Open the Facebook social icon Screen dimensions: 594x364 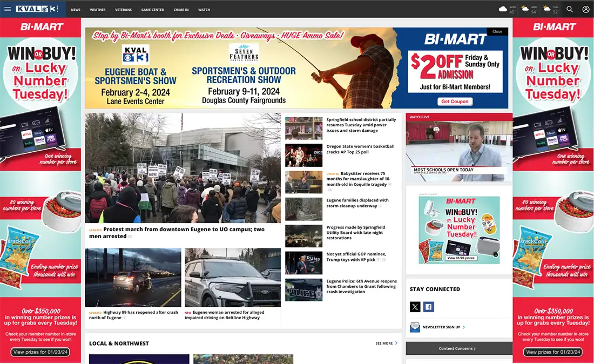pos(428,307)
